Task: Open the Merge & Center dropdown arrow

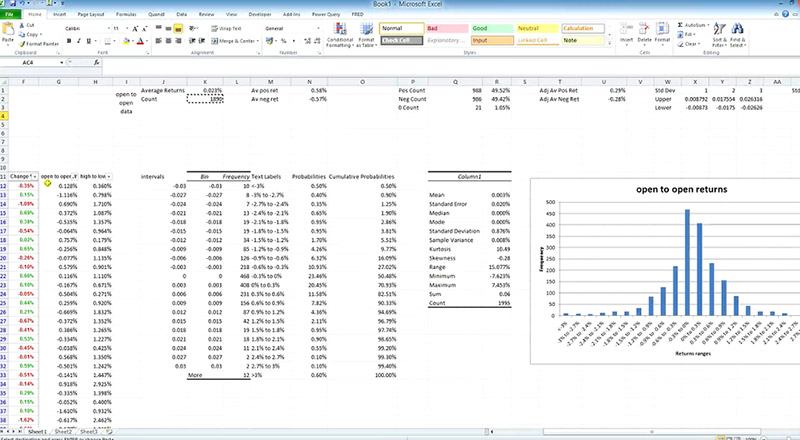Action: (258, 41)
